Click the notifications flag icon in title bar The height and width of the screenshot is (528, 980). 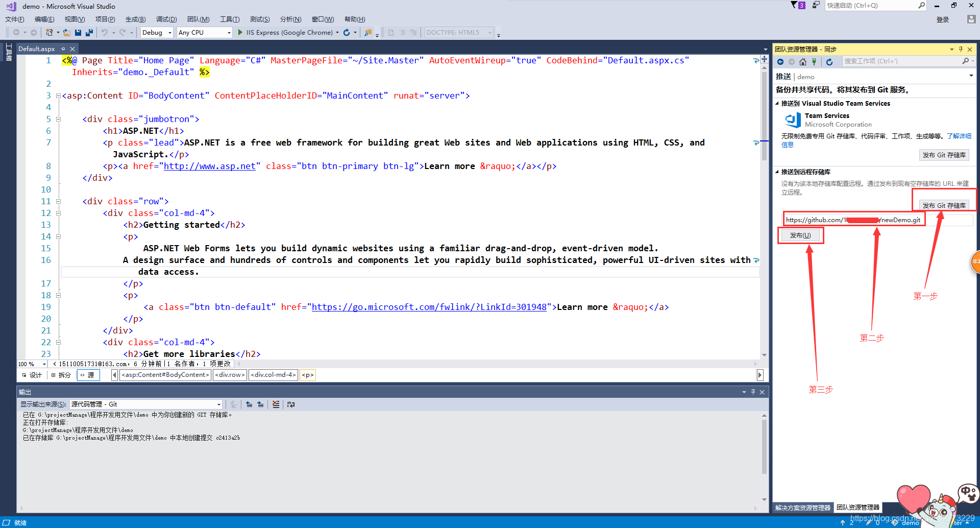794,5
